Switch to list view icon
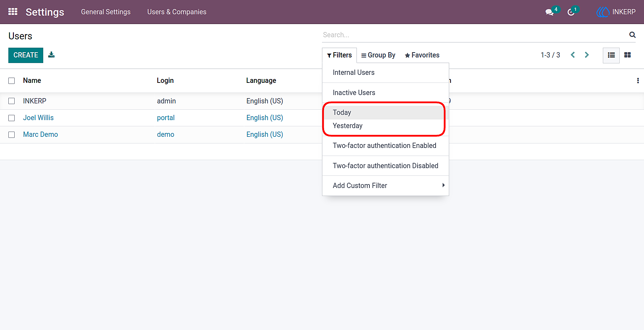This screenshot has height=330, width=644. point(611,55)
